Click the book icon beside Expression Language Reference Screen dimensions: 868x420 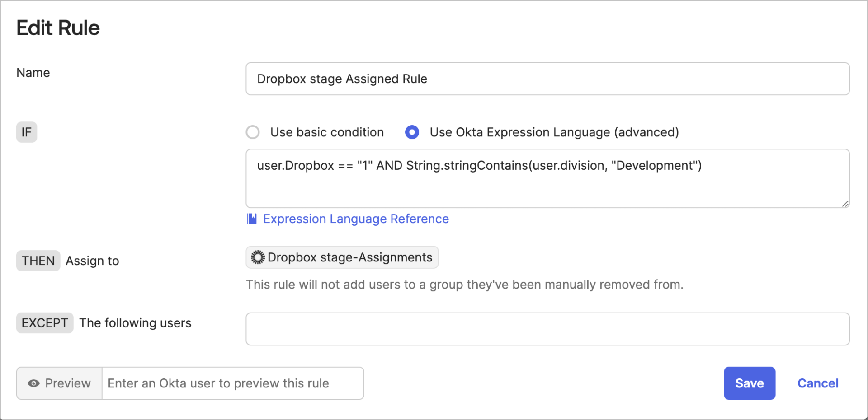(x=252, y=219)
